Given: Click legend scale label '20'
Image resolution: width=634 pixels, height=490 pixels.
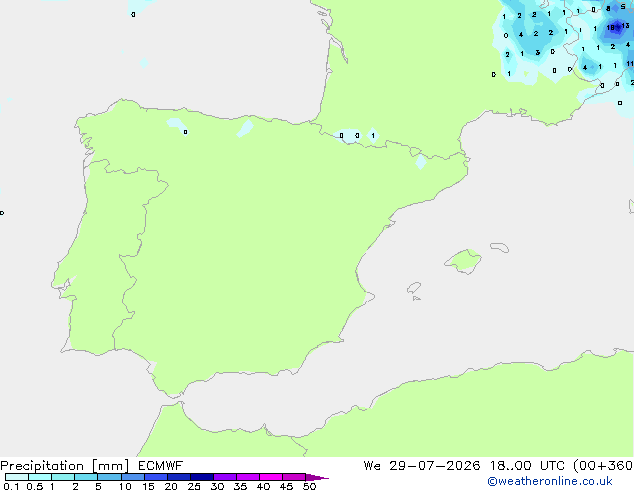Looking at the screenshot, I should [171, 486].
